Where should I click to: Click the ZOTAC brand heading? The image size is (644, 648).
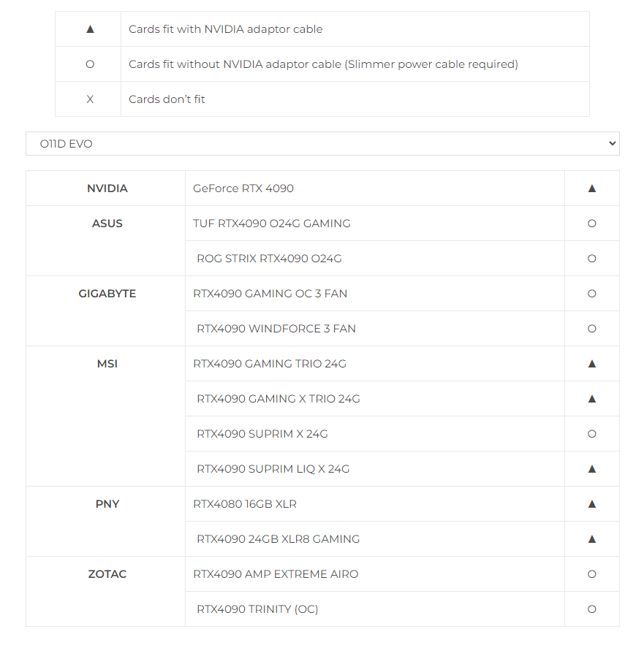click(x=107, y=574)
